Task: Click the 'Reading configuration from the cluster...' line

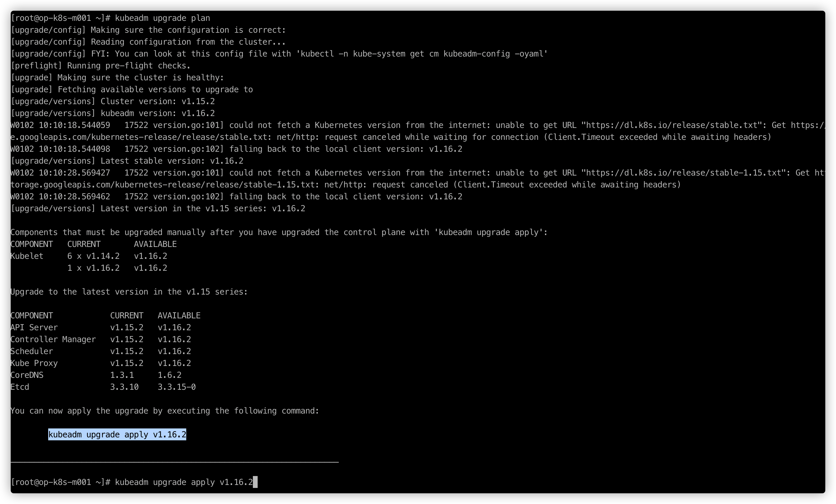Action: [148, 42]
